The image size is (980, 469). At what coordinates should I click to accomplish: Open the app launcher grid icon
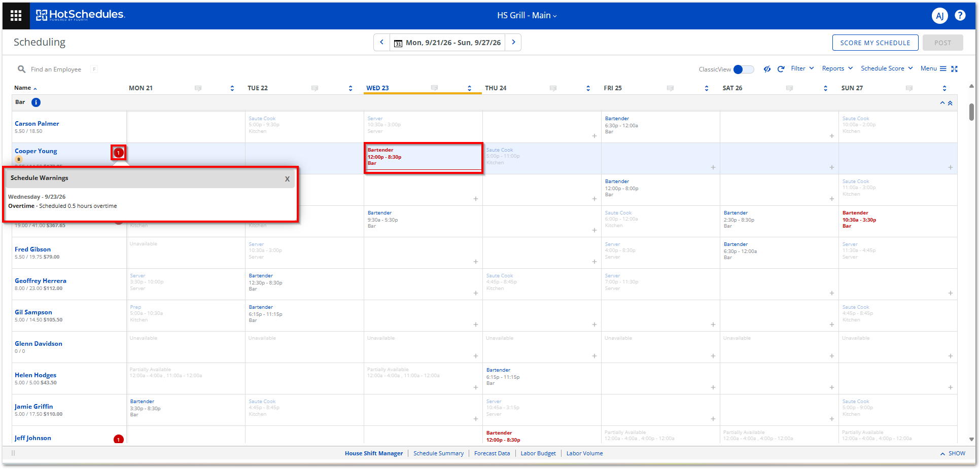(16, 16)
